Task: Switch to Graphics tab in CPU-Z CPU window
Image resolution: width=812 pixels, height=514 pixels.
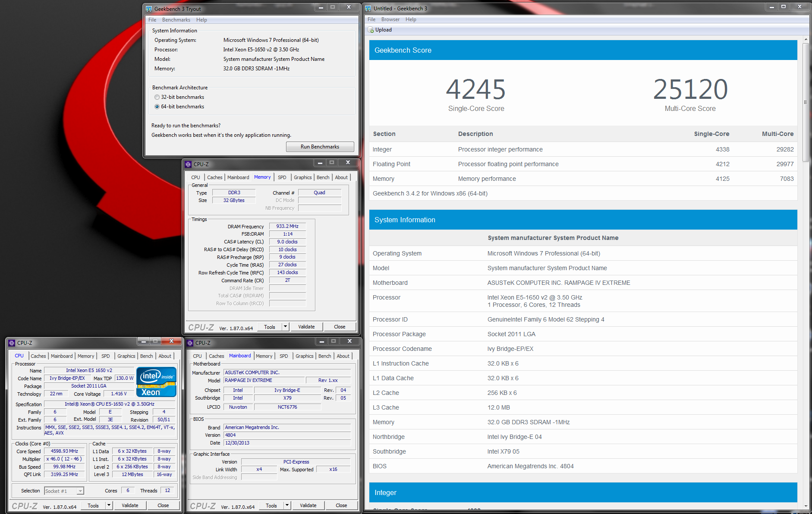Action: (x=126, y=356)
